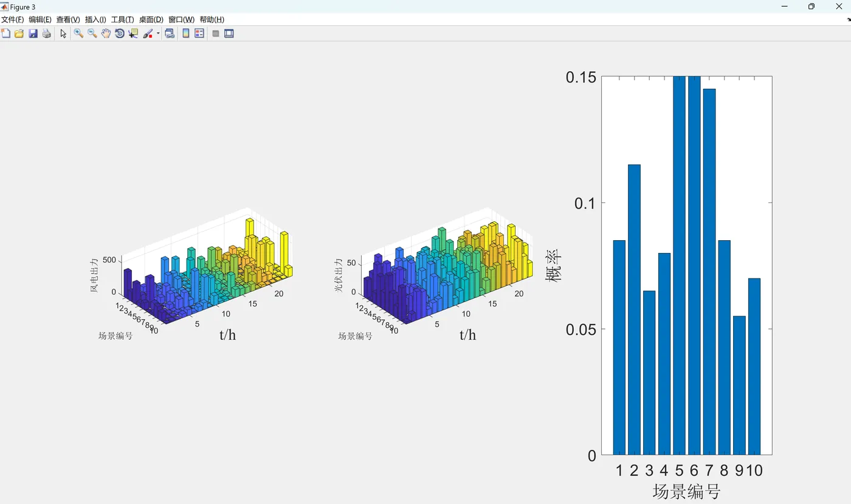The height and width of the screenshot is (504, 851).
Task: Click the Figure 3 window title text
Action: pos(23,7)
